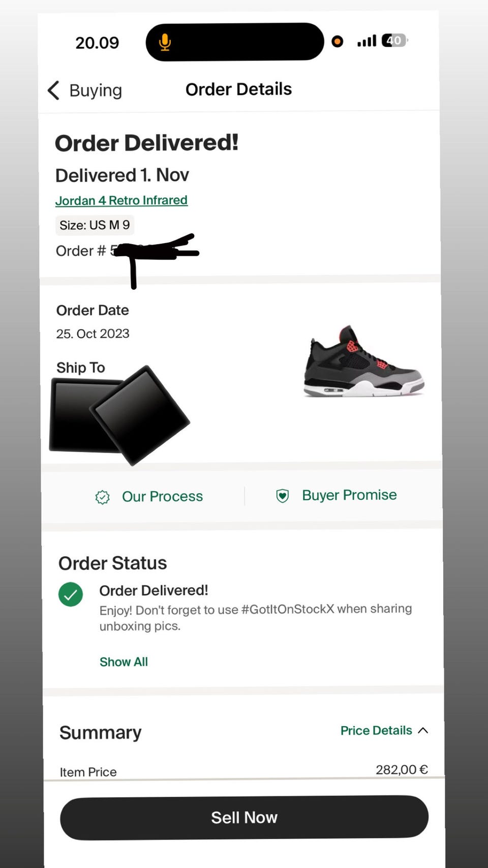Open the Price Details toggle label
Viewport: 488px width, 868px height.
[376, 730]
